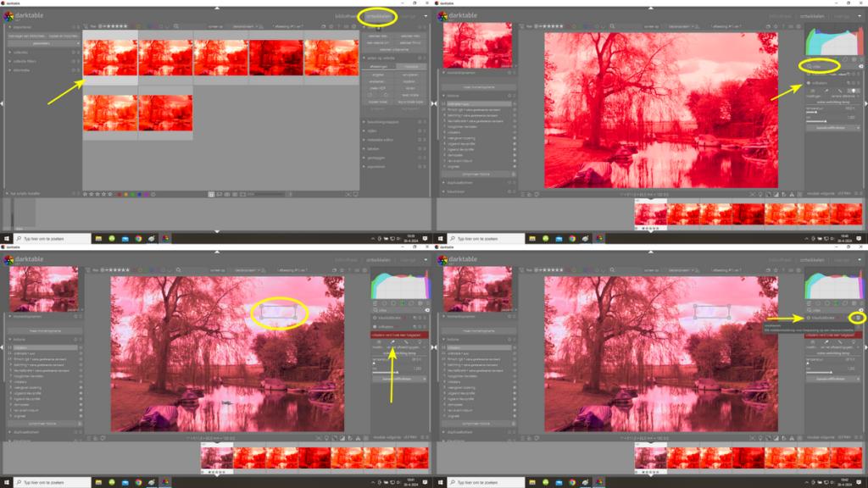The height and width of the screenshot is (488, 868).
Task: Click the first rating star in the lighttable bottom bar
Action: tap(86, 194)
